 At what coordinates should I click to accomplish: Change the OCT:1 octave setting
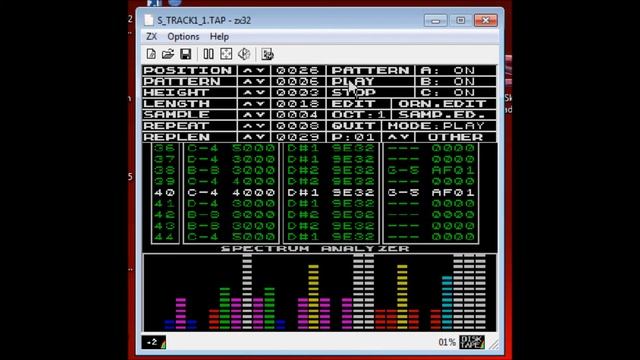[358, 115]
